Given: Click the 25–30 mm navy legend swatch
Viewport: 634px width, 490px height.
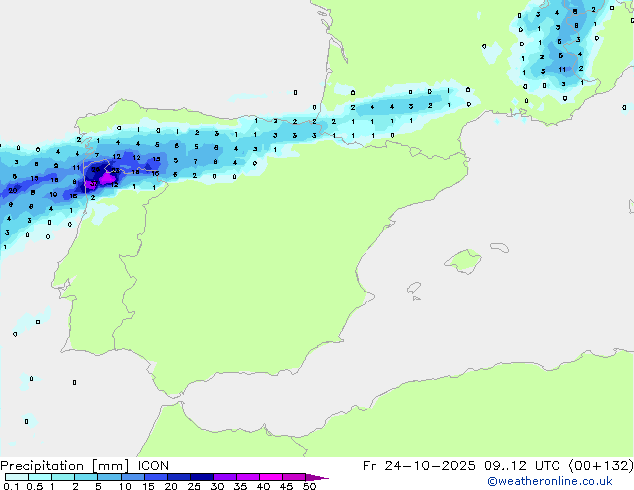Looking at the screenshot, I should [x=202, y=477].
